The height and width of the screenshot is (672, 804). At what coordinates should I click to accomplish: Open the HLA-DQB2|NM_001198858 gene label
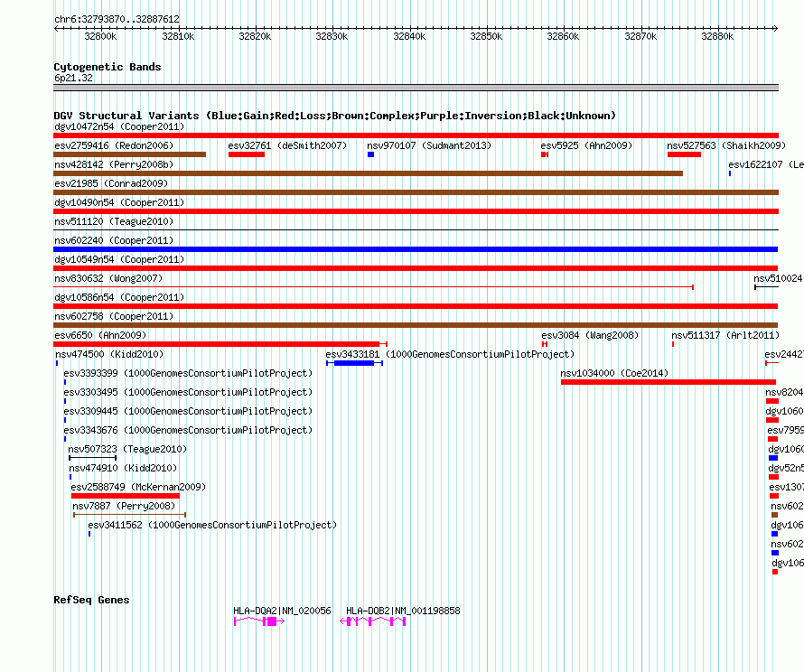coord(403,611)
